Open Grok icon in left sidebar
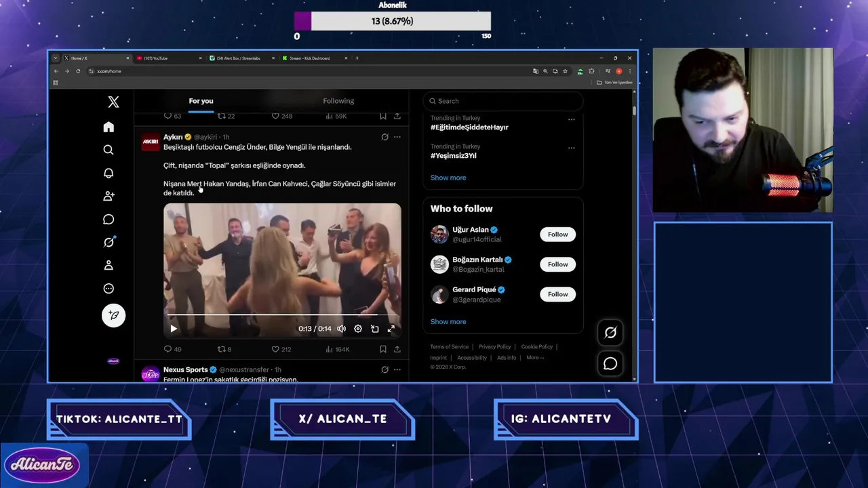Viewport: 868px width, 488px height. pos(108,242)
